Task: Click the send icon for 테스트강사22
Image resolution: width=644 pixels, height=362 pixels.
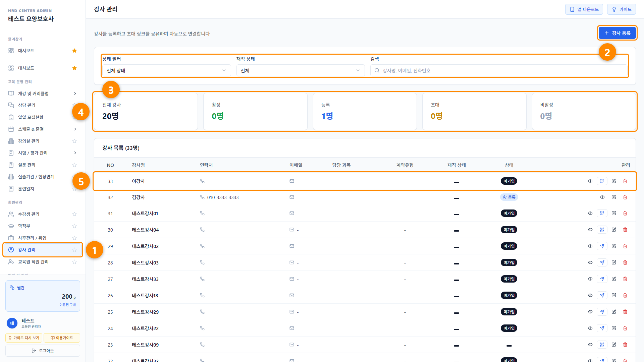Action: [x=602, y=328]
